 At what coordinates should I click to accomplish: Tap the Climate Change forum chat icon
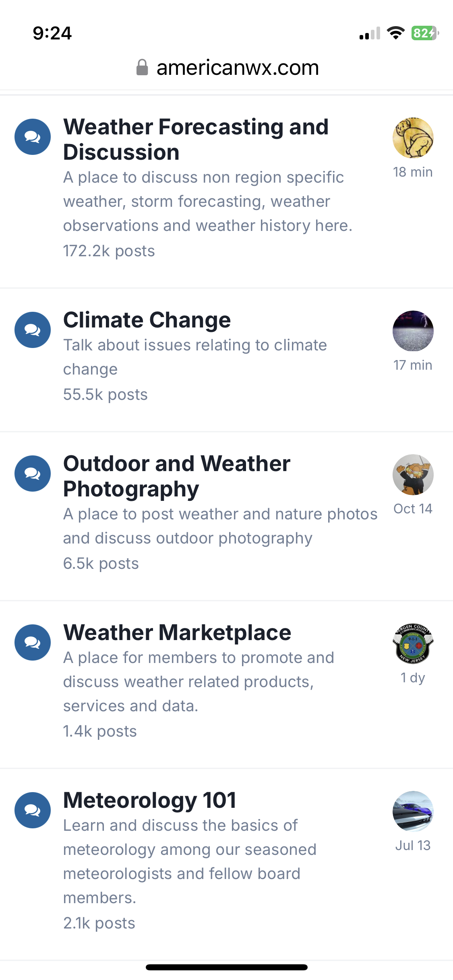coord(33,330)
